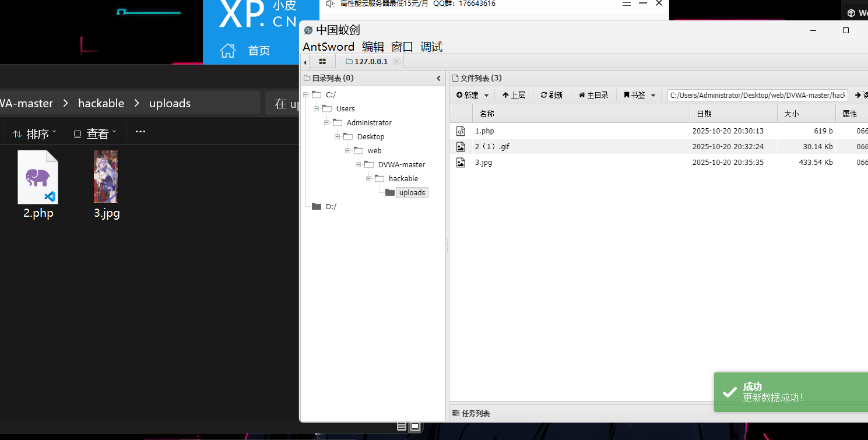Open the 书签 bookmark dropdown arrow

pos(653,95)
